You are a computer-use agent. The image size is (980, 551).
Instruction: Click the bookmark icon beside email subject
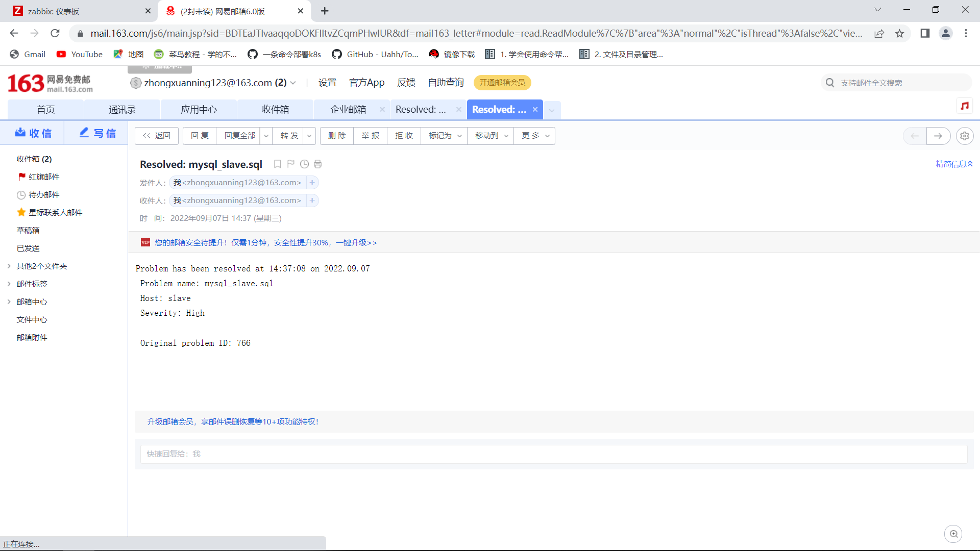coord(278,164)
